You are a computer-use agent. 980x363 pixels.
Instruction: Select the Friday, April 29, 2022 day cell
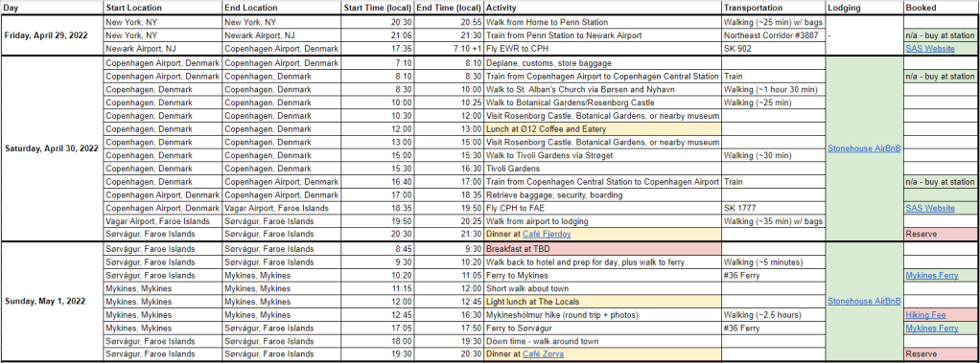pyautogui.click(x=52, y=35)
